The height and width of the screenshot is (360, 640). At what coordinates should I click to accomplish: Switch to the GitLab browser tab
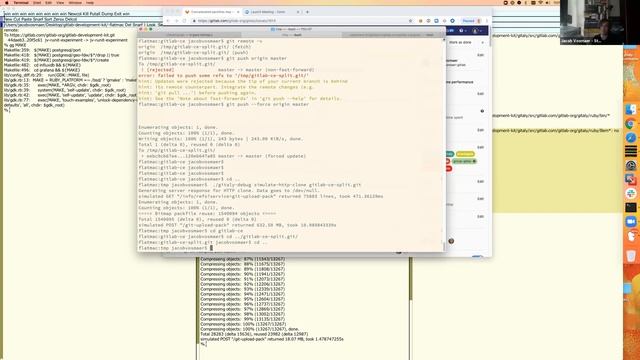coord(211,12)
